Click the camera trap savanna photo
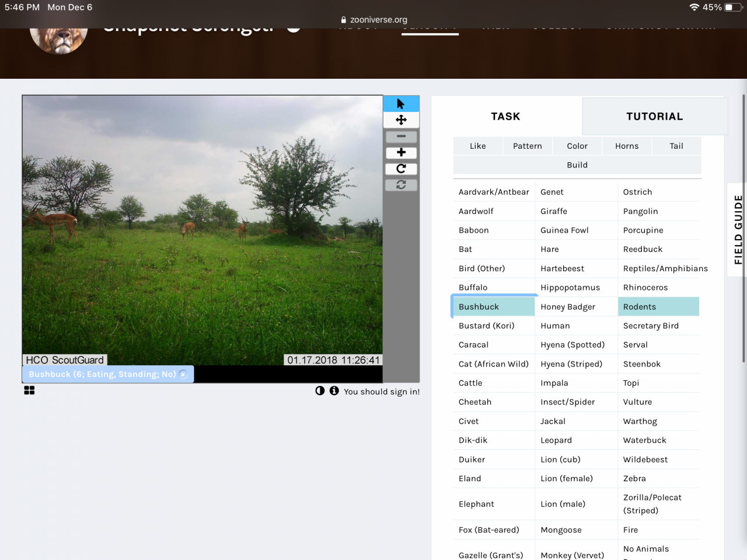Viewport: 747px width, 560px height. tap(203, 231)
